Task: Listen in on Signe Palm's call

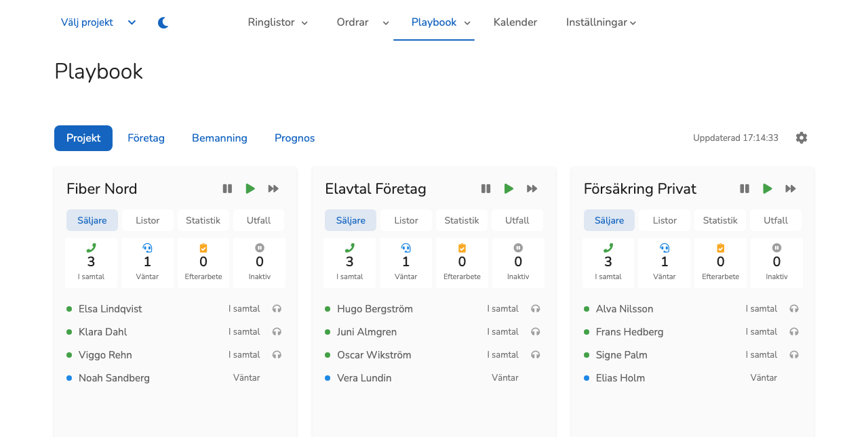Action: tap(794, 355)
